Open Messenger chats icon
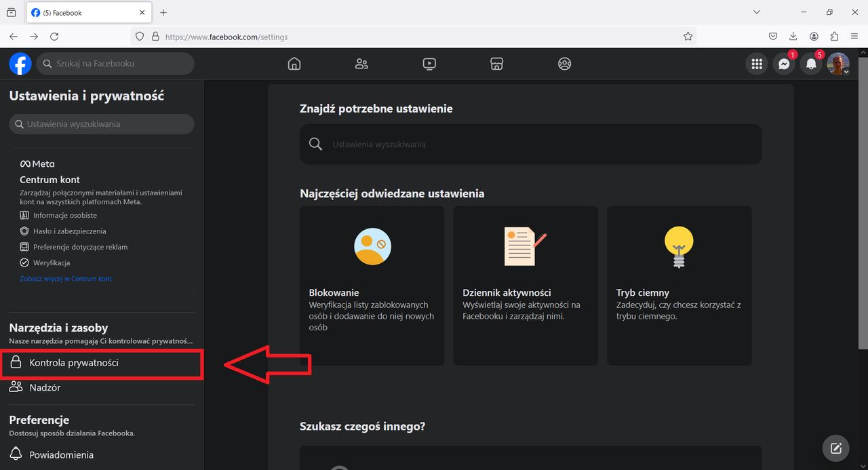 pos(784,64)
